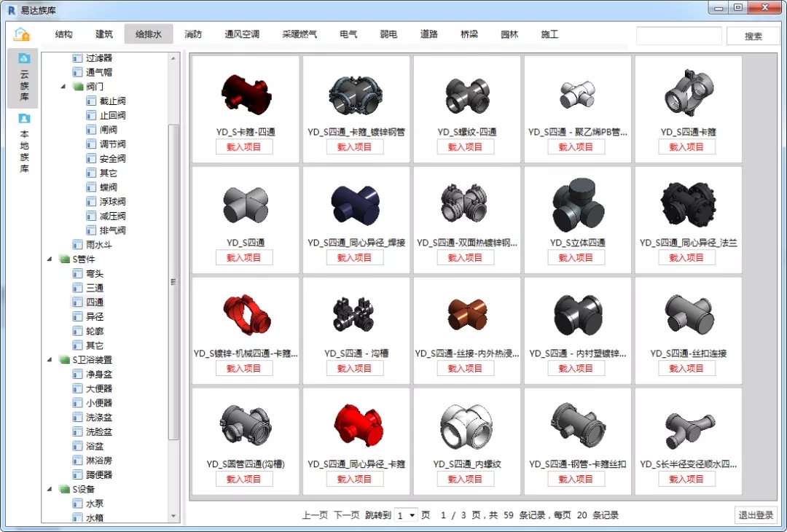
Task: Select the YD_S四通_同心异径_法兰 thumbnail
Action: (x=688, y=205)
